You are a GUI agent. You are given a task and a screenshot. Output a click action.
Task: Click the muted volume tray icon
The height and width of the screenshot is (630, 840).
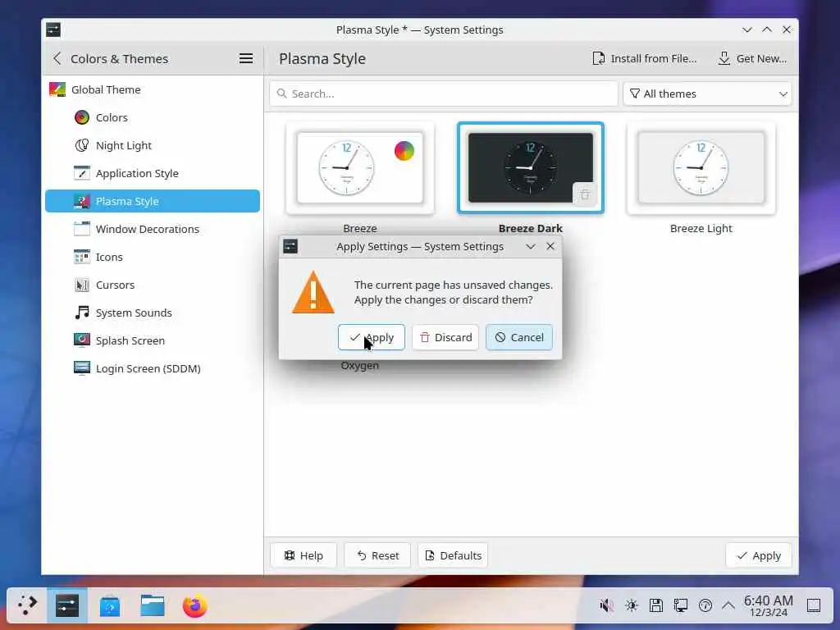606,605
